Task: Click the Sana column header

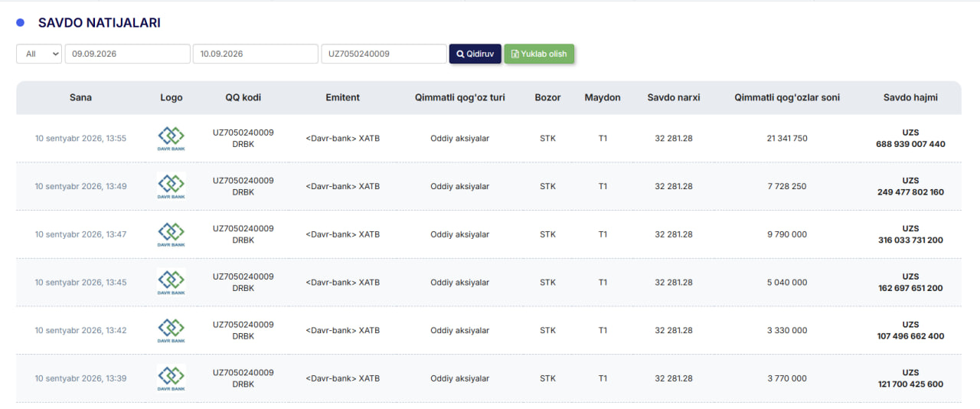Action: click(x=80, y=97)
